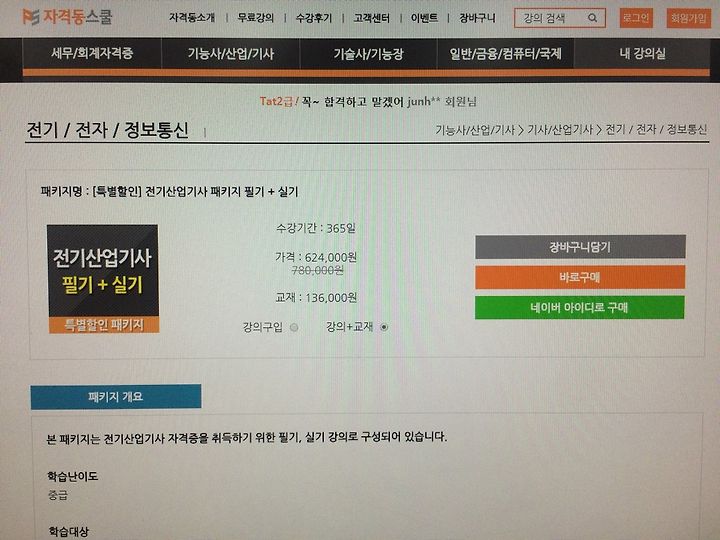Click the 전기산업기사 package thumbnail

pyautogui.click(x=103, y=279)
